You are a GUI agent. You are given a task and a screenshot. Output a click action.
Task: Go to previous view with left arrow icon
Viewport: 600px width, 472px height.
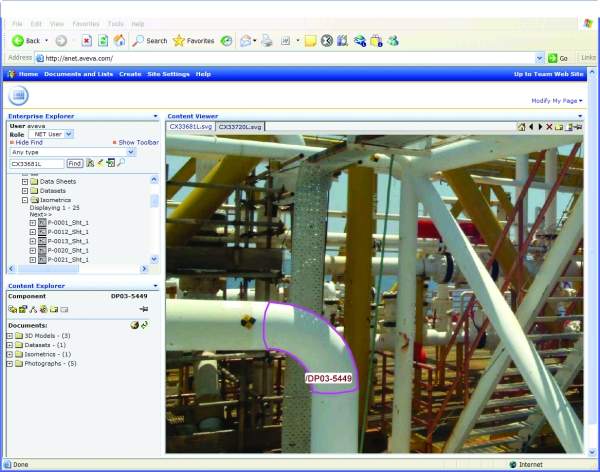pos(531,127)
